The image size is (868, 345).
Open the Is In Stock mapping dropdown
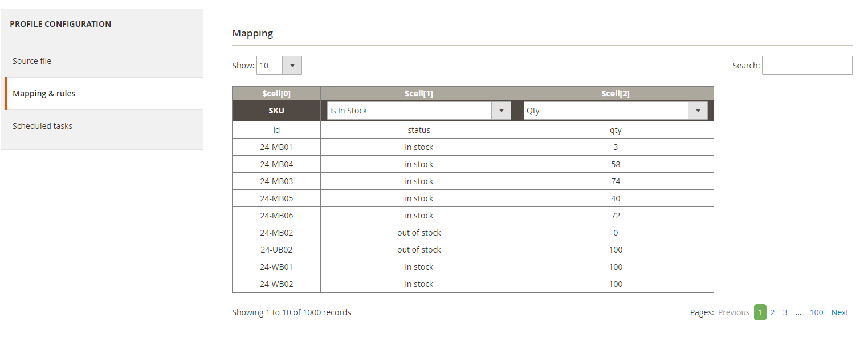click(419, 111)
